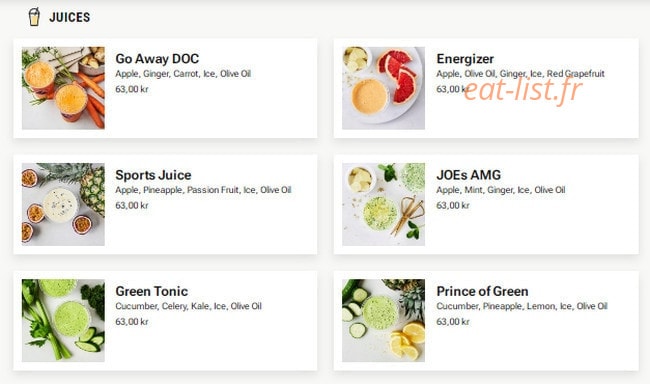Select the Prince of Green title
The height and width of the screenshot is (384, 650).
[482, 291]
